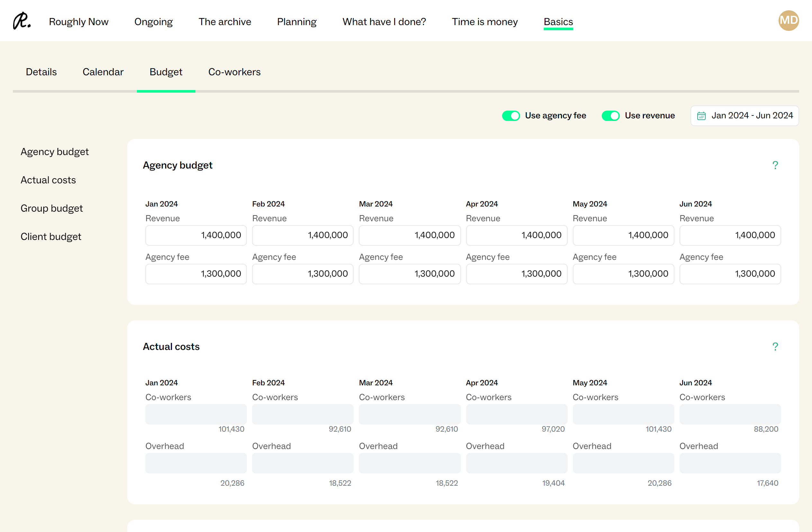Viewport: 812px width, 532px height.
Task: Go to the Planning menu item
Action: [x=296, y=22]
